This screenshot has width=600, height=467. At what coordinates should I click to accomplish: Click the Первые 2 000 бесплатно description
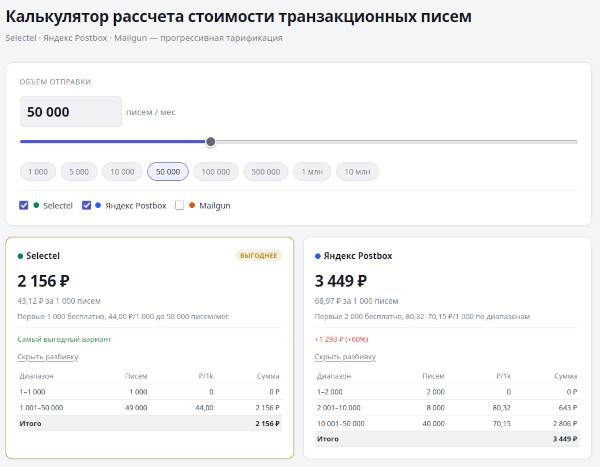[x=422, y=317]
